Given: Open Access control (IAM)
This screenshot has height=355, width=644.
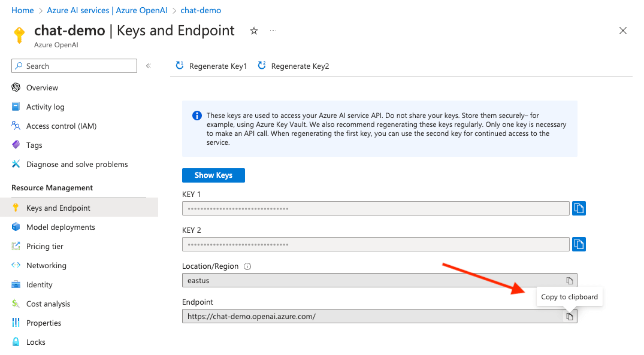Looking at the screenshot, I should click(61, 126).
